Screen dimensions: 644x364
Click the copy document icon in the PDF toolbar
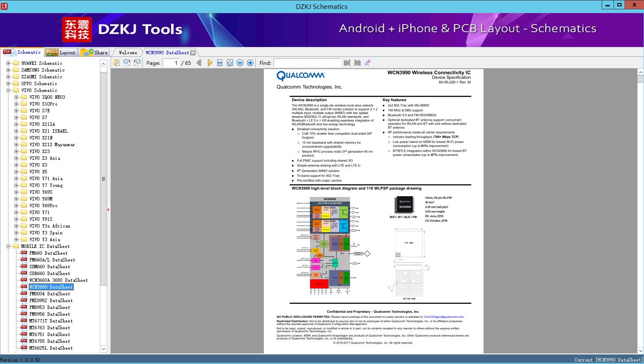pyautogui.click(x=117, y=63)
